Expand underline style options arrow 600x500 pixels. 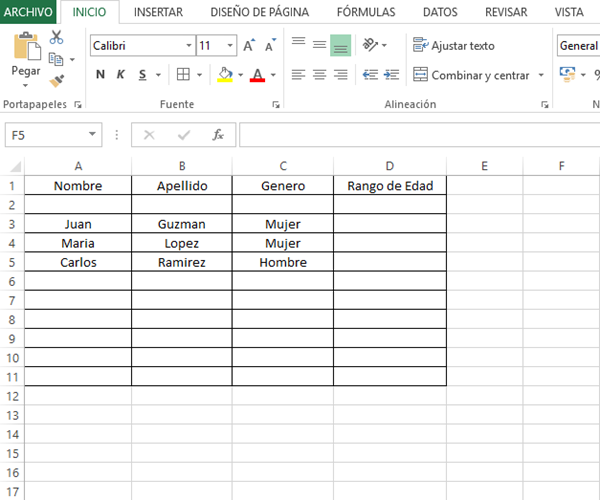(158, 75)
